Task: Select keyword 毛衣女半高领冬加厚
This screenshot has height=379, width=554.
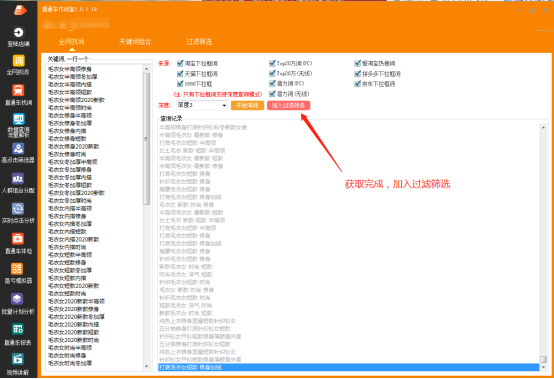Action: [x=73, y=77]
